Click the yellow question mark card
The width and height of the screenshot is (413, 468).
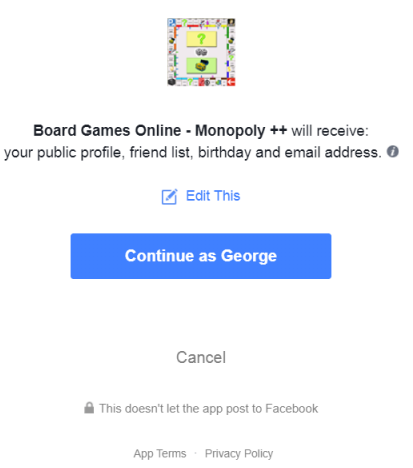(x=201, y=39)
